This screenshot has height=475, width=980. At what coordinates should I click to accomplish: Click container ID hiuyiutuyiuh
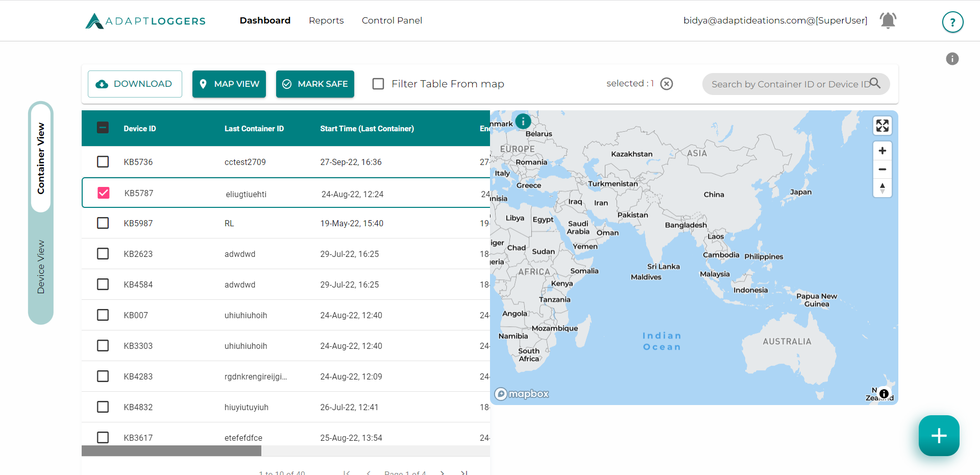tap(247, 407)
